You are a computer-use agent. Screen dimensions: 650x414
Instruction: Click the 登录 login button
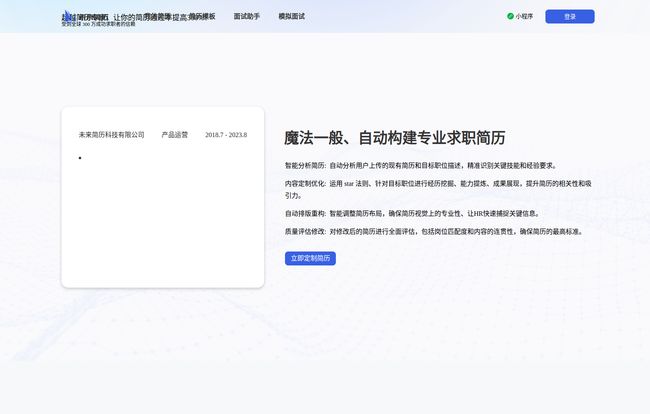tap(570, 17)
